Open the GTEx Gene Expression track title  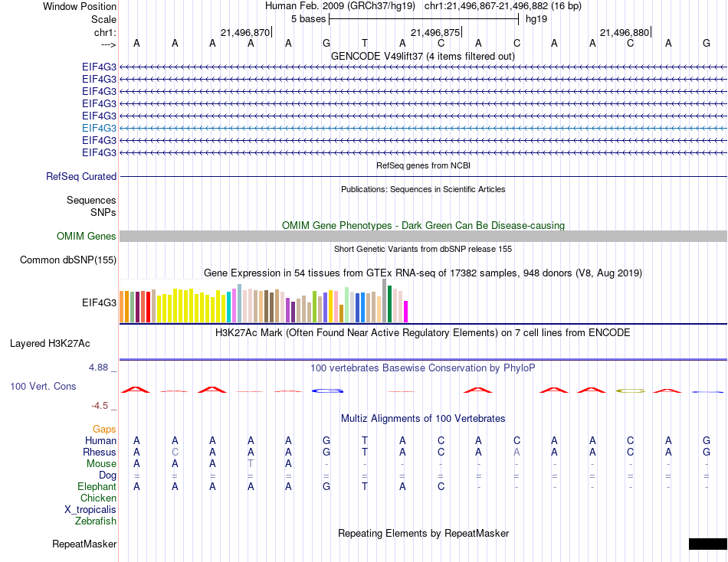(x=423, y=273)
